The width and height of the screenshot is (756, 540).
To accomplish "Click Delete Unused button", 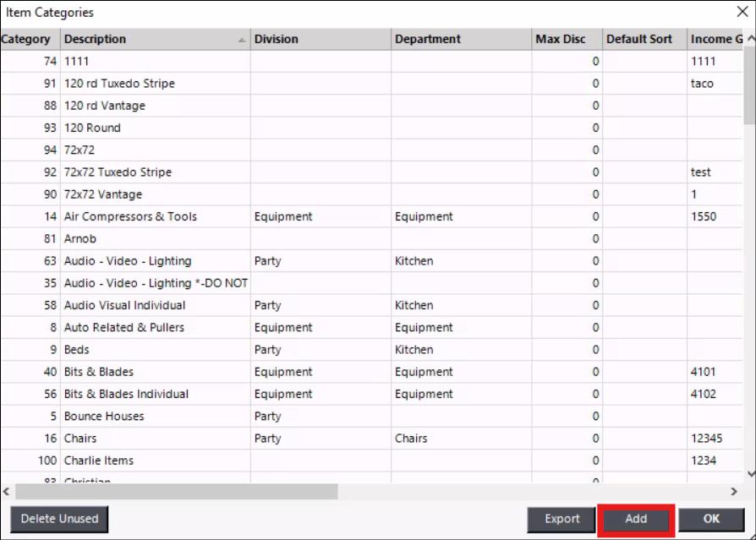I will coord(59,519).
